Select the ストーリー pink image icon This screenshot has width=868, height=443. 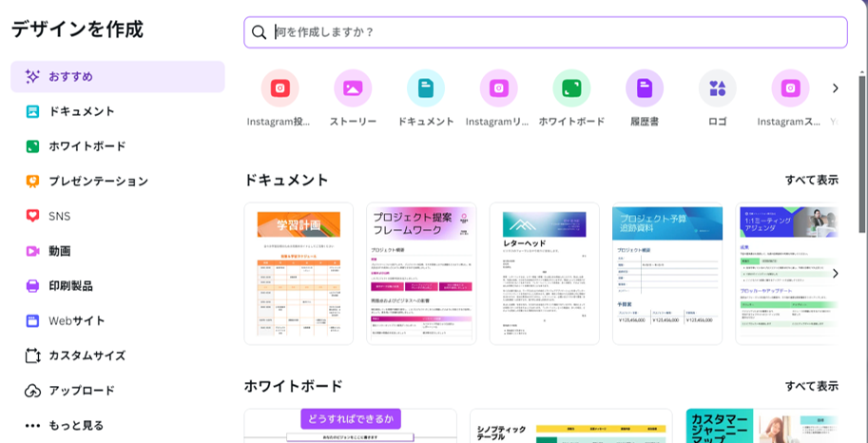click(x=353, y=88)
